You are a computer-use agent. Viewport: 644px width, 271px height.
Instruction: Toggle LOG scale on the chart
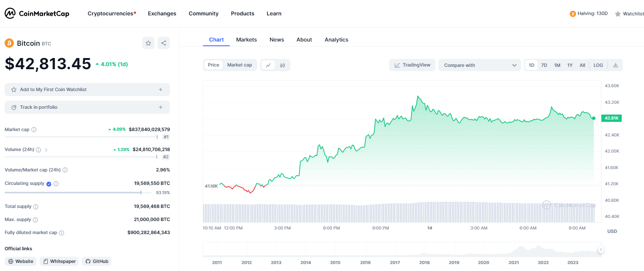tap(598, 65)
